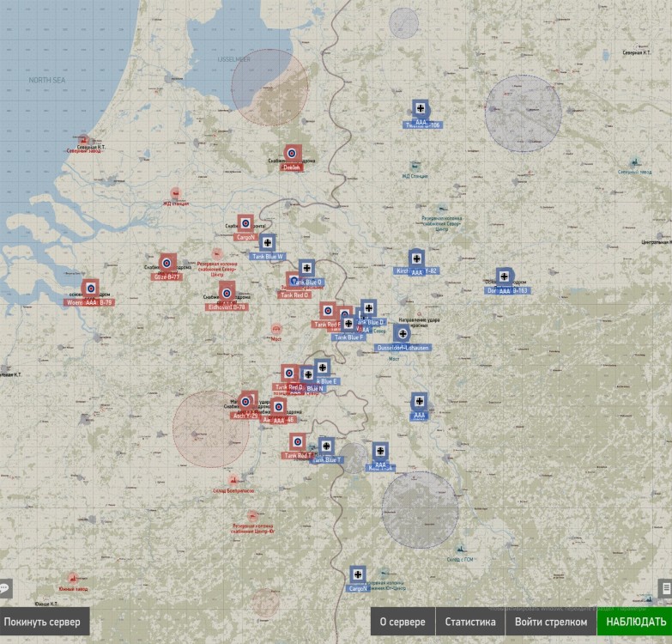The width and height of the screenshot is (672, 644).
Task: Click red Резервная колонна Север-Центр icon
Action: click(217, 254)
